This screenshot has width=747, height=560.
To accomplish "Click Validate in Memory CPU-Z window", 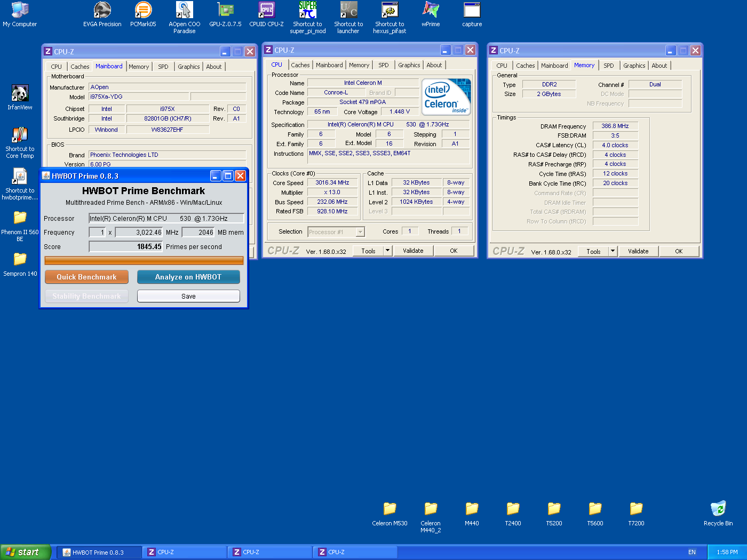I will tap(638, 251).
